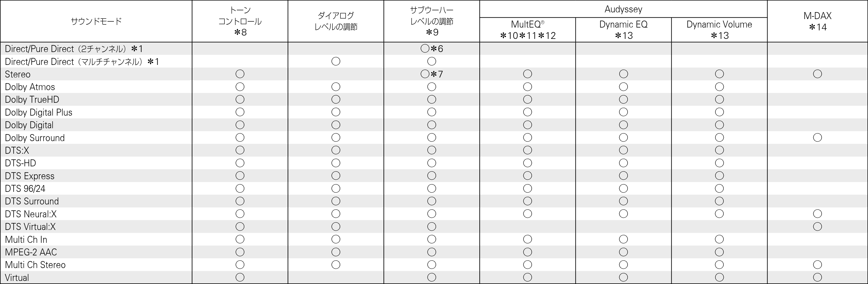Select the Dolby TrueHD row label

pos(32,100)
